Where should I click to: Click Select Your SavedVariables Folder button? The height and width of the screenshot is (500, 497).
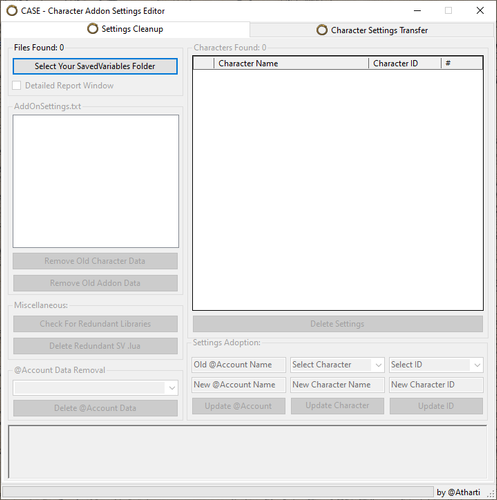pos(95,66)
